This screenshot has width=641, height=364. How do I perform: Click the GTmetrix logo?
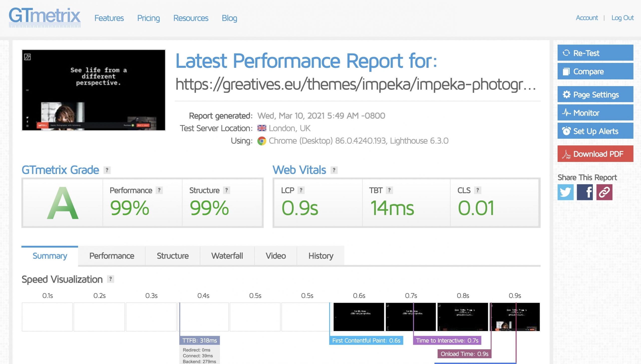tap(45, 17)
